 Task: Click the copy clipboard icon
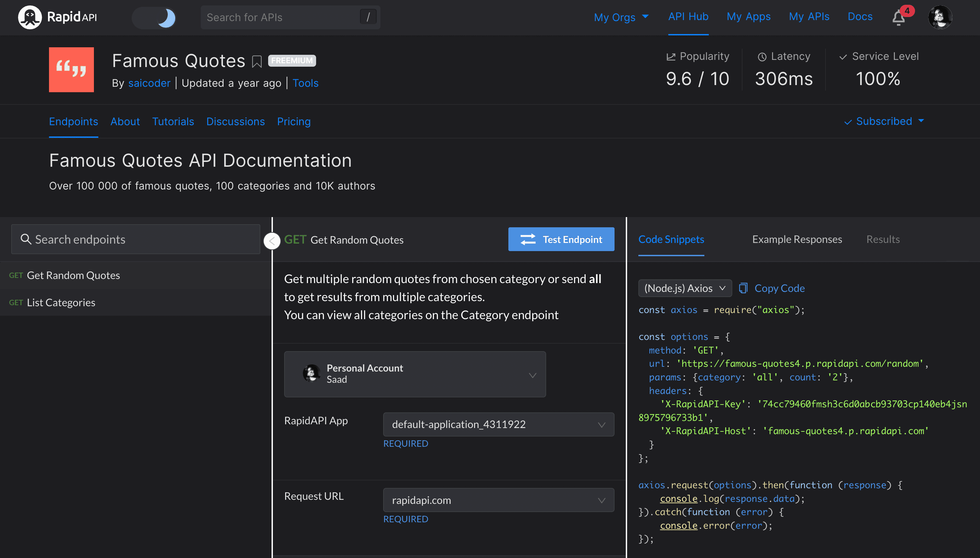pos(743,288)
